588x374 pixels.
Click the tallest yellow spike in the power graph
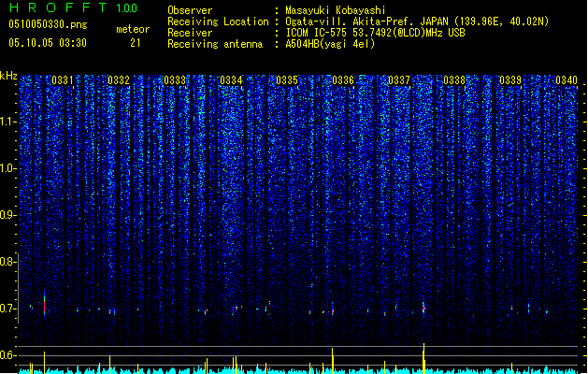pos(423,358)
